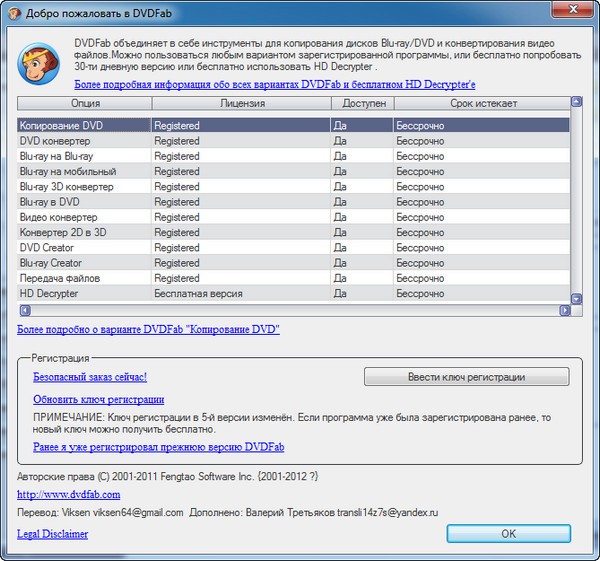This screenshot has height=561, width=600.
Task: Open the http://www.dvdfab.com website link
Action: click(x=68, y=494)
